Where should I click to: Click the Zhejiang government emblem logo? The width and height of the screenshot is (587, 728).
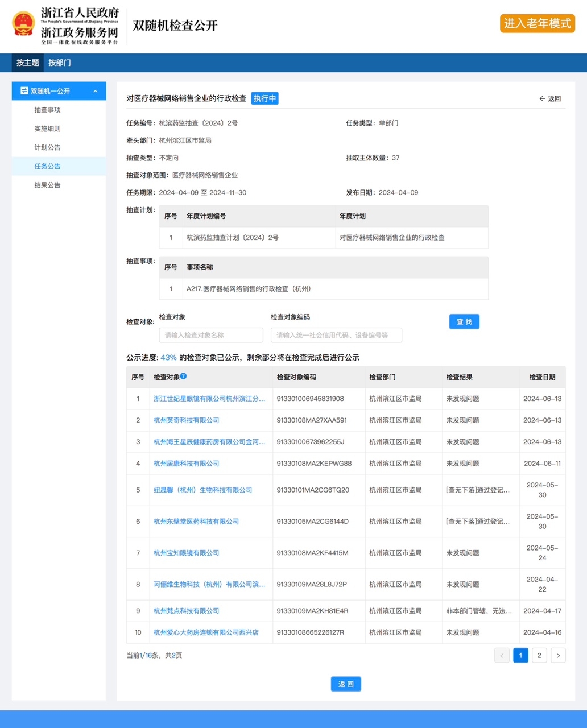(23, 24)
